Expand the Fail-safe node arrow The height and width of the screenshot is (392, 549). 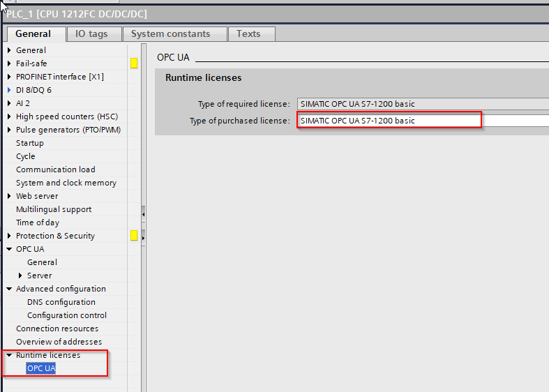(9, 63)
